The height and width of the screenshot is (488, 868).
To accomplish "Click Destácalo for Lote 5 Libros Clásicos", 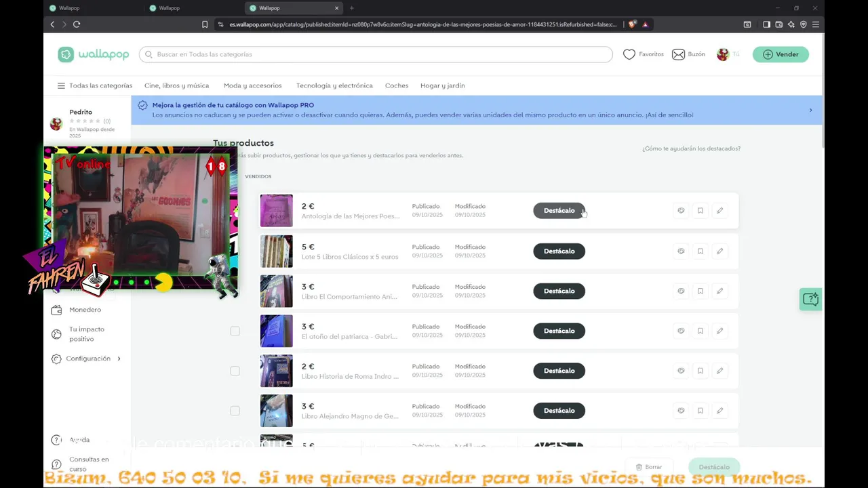I will coord(559,251).
